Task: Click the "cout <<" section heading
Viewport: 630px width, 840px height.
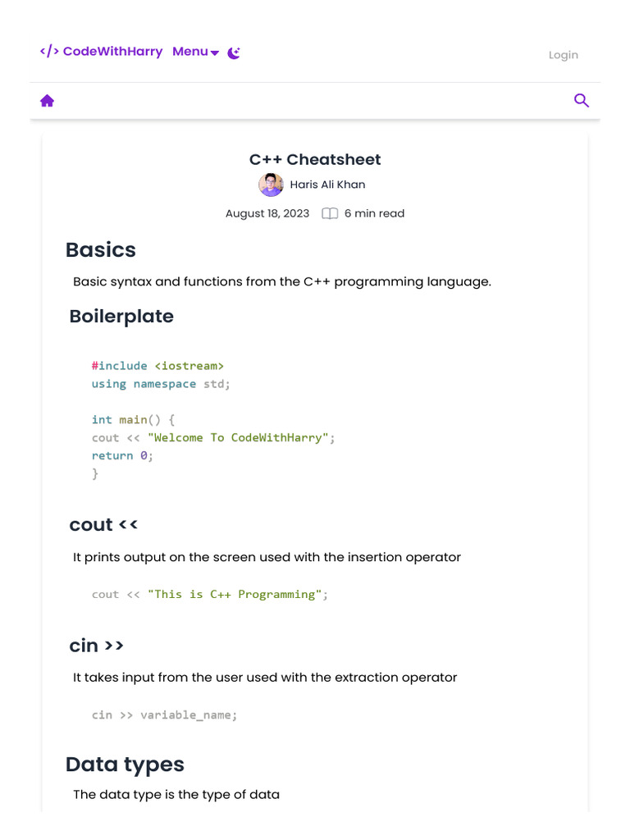Action: click(x=103, y=525)
